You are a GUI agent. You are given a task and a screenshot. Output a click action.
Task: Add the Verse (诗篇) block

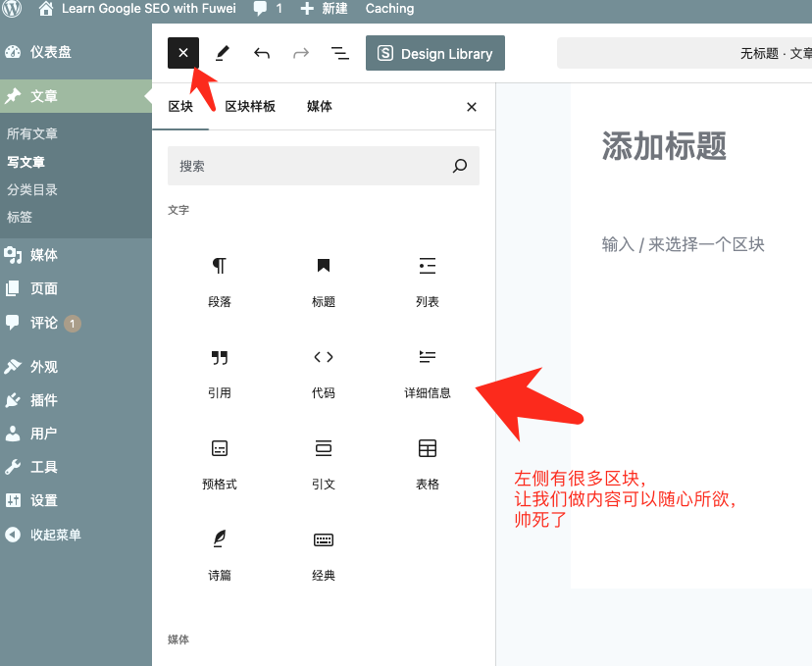(x=220, y=554)
